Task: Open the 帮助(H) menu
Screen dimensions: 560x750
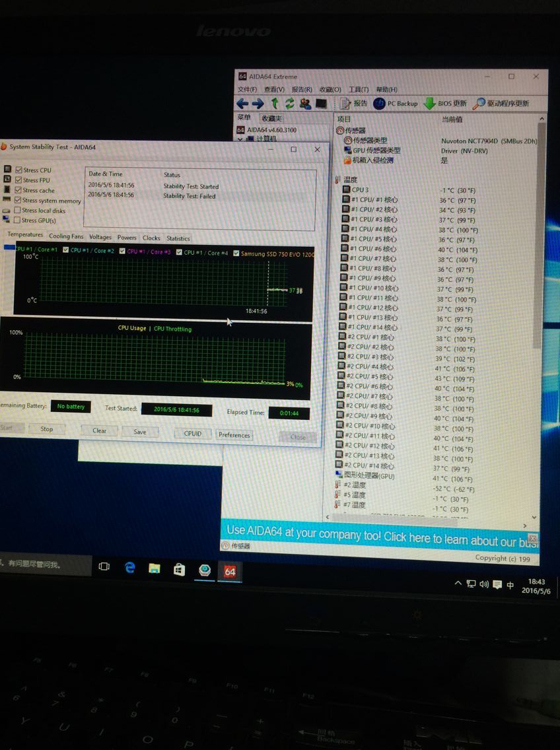Action: tap(386, 89)
